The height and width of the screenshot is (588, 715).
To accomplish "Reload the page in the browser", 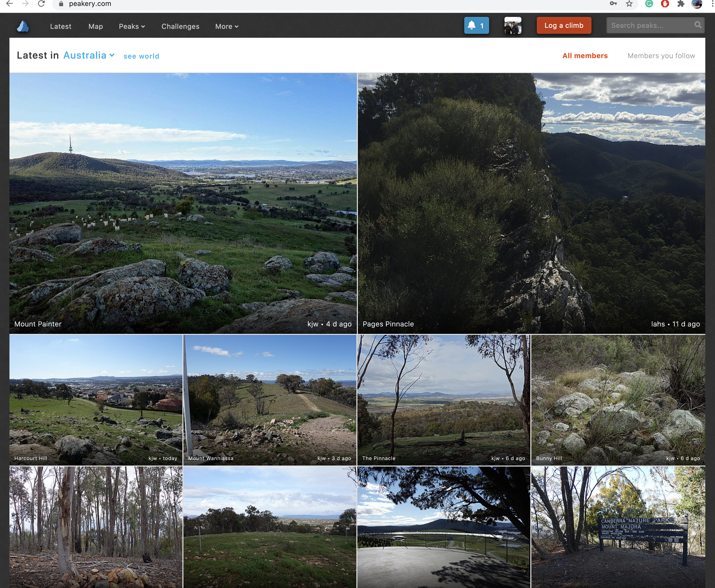I will [x=41, y=4].
